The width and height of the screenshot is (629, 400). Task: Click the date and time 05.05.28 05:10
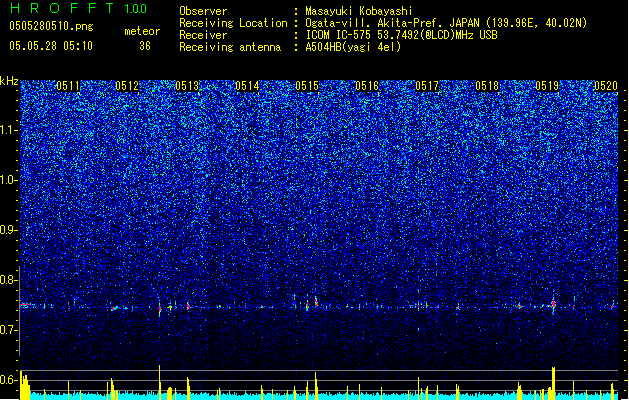(x=51, y=46)
